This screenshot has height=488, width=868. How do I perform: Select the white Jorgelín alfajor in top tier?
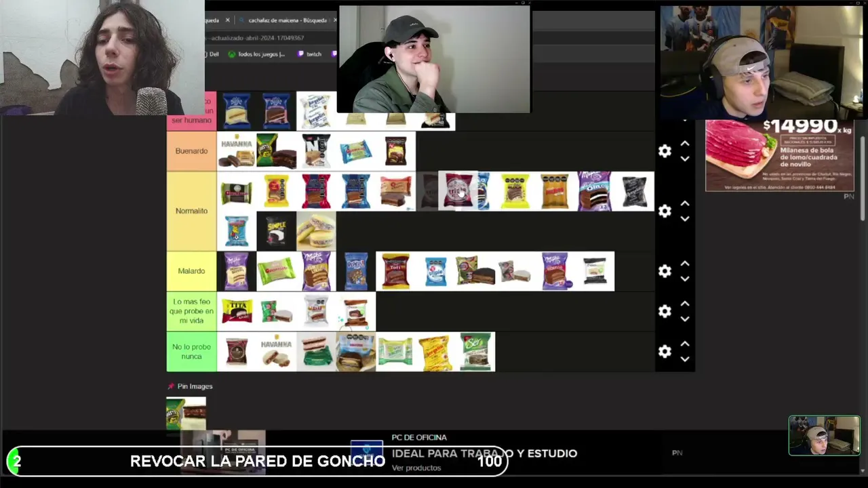pyautogui.click(x=316, y=110)
